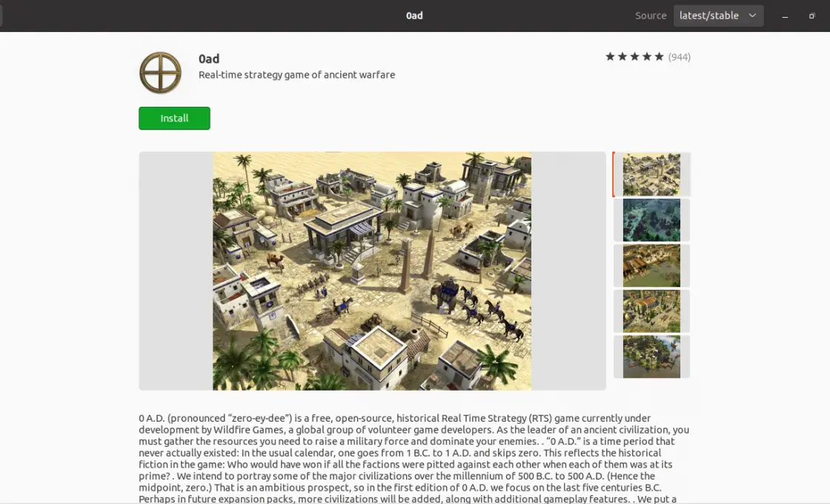
Task: Click the Source label in the header
Action: (x=651, y=16)
